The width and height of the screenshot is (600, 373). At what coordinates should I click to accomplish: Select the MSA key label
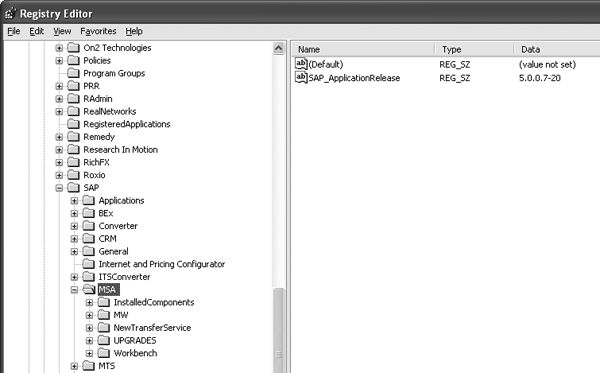click(x=108, y=290)
